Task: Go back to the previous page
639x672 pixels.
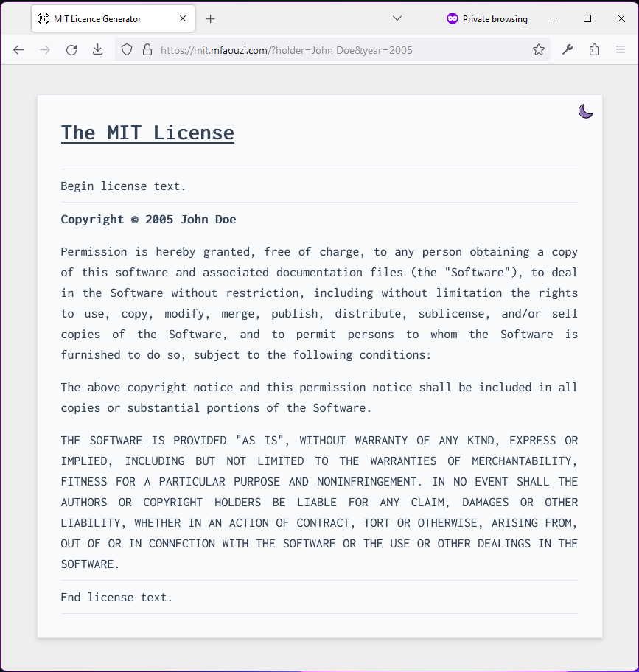Action: 18,50
